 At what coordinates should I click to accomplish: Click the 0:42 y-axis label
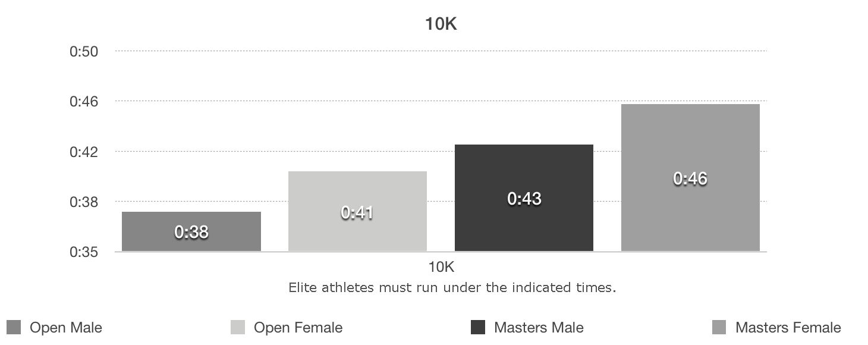coord(84,152)
